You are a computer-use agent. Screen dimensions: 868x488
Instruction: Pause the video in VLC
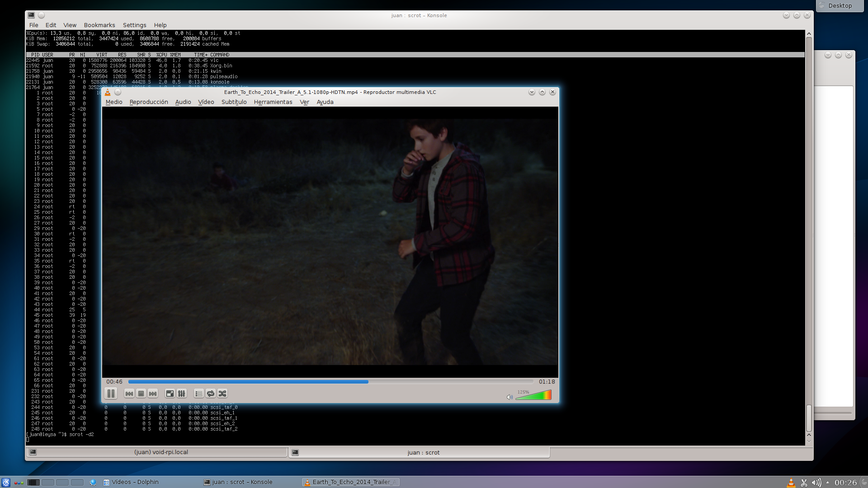(111, 394)
